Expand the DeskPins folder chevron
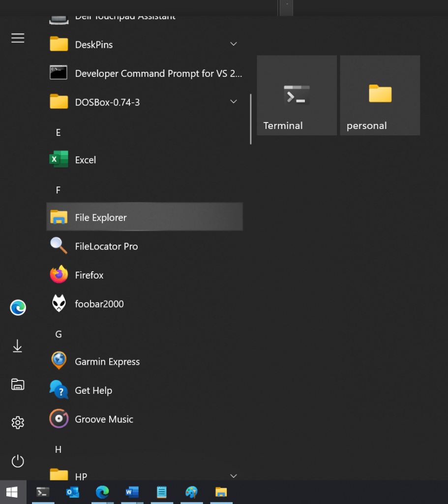Image resolution: width=448 pixels, height=504 pixels. (234, 44)
